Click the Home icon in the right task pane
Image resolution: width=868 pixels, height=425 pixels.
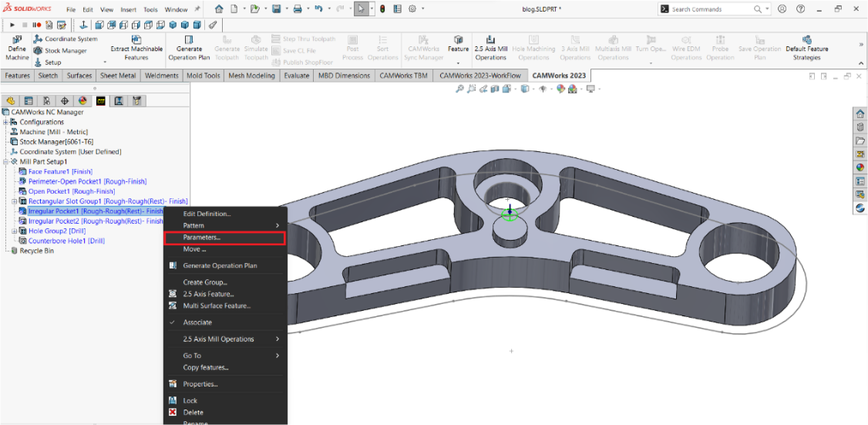(860, 114)
